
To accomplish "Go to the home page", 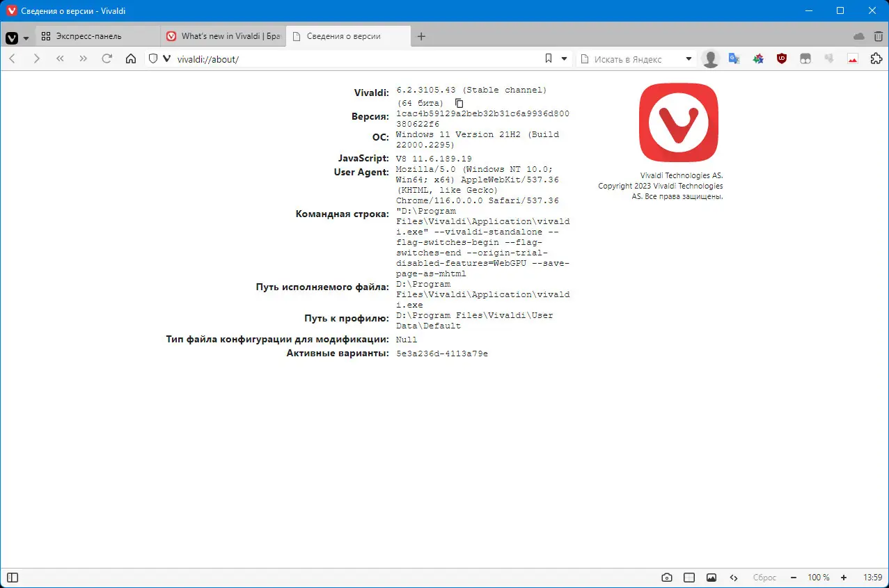I will pos(130,59).
